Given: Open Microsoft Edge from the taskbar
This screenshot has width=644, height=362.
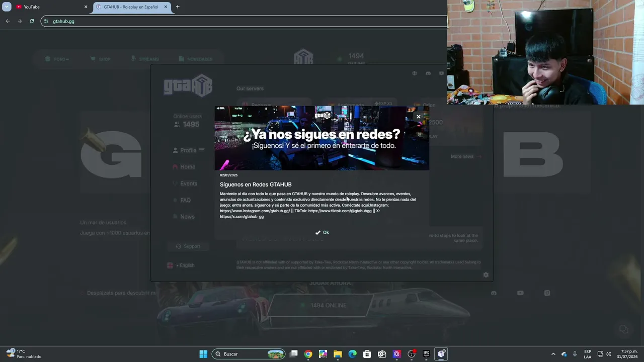Looking at the screenshot, I should point(353,354).
